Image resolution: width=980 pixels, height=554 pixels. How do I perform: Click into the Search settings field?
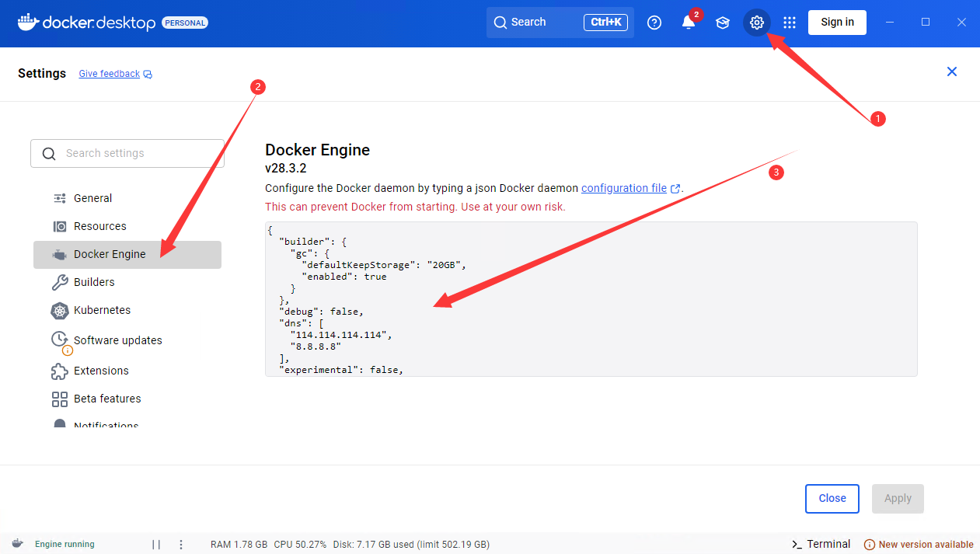(127, 153)
